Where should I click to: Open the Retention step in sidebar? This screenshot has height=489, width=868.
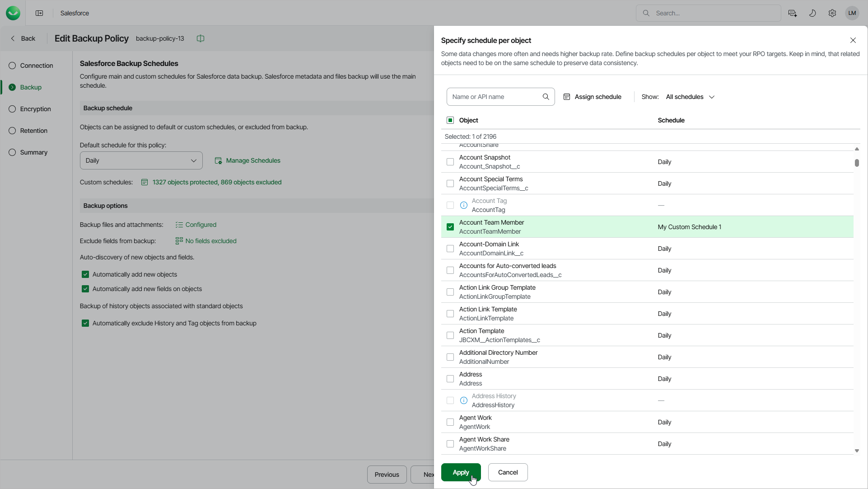click(33, 131)
